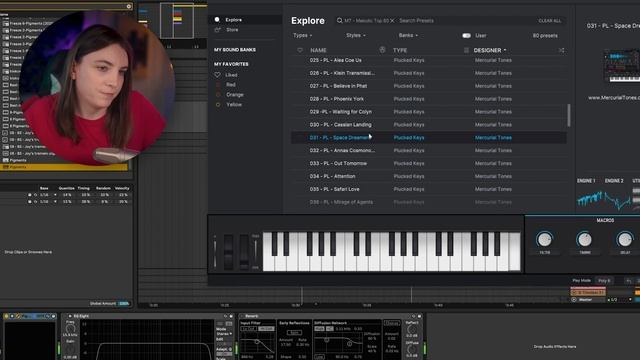
Task: Toggle Reverb Input Filter Lo Cut
Action: [249, 329]
